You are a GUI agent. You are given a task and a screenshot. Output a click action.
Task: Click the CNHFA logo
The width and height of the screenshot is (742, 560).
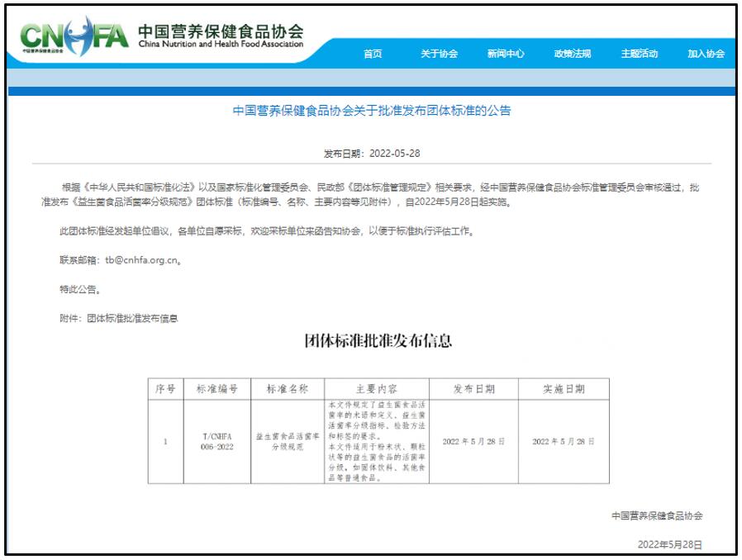(x=74, y=36)
